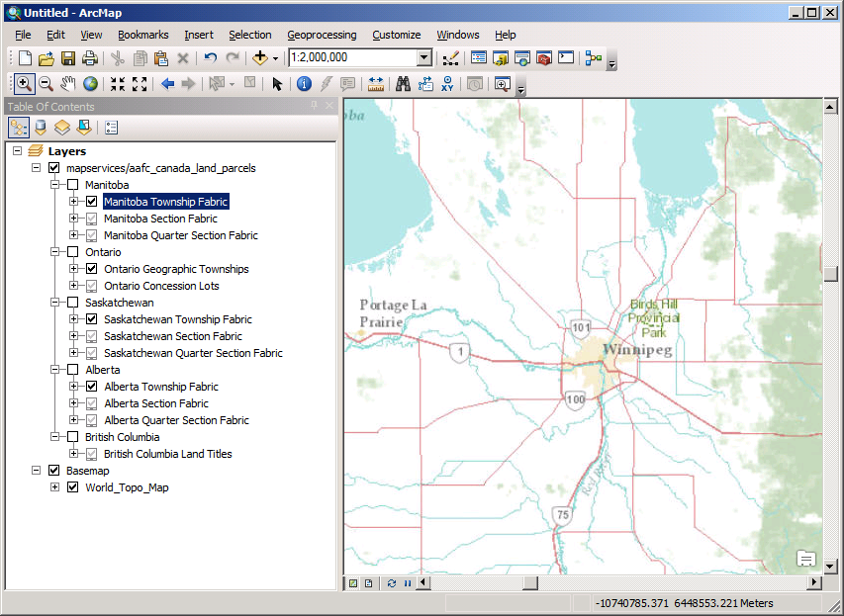Check the Ontario group layer
844x616 pixels.
[72, 252]
